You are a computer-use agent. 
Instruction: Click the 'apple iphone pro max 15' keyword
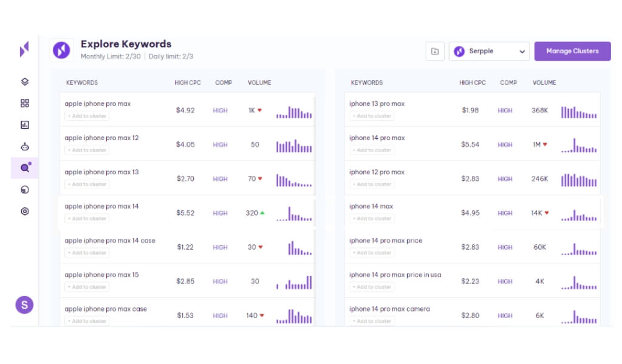[x=101, y=275]
